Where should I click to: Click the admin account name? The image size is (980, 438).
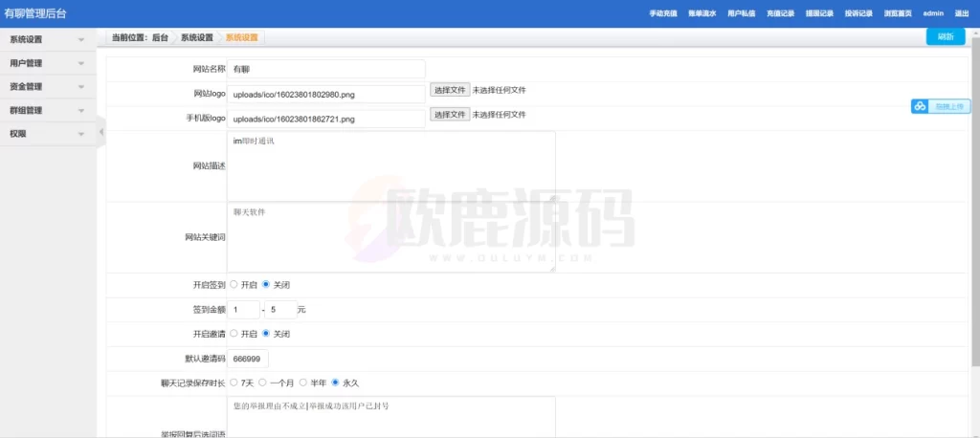[x=933, y=13]
